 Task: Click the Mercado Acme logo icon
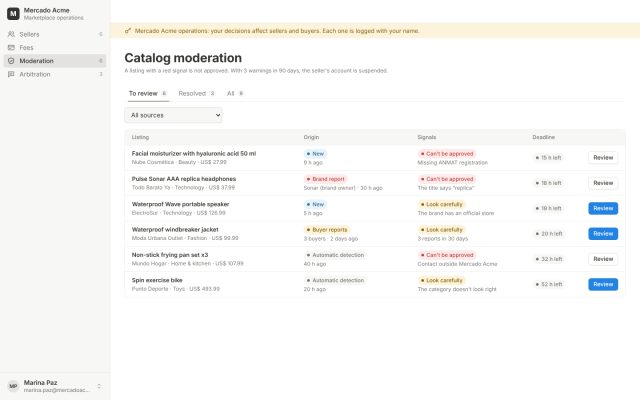[x=13, y=13]
